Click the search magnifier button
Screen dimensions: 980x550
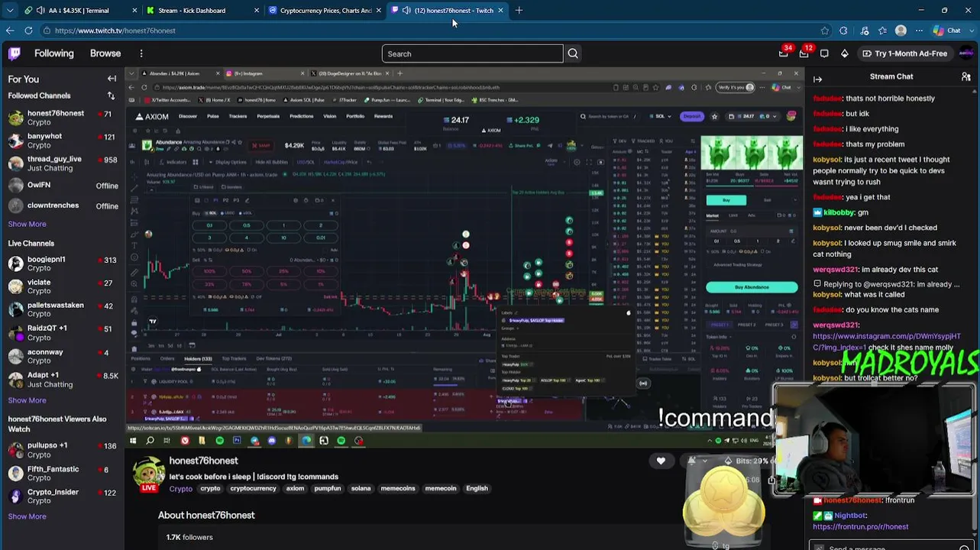(573, 53)
